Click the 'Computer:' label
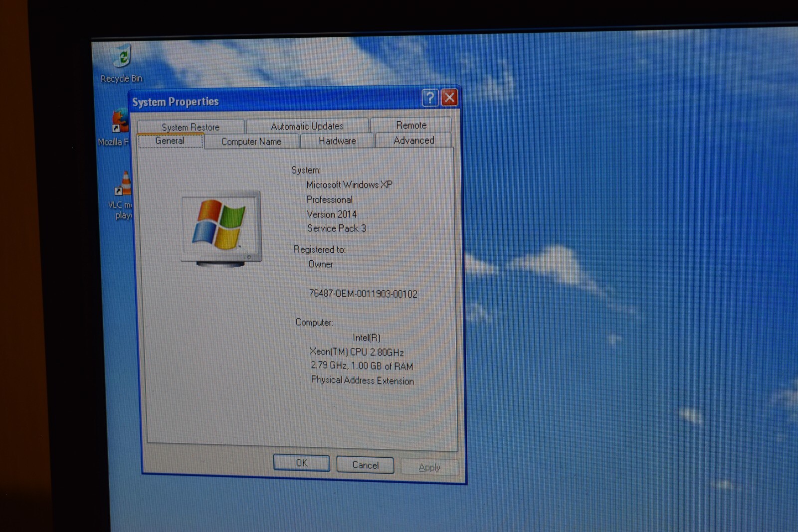The height and width of the screenshot is (532, 798). pos(314,323)
